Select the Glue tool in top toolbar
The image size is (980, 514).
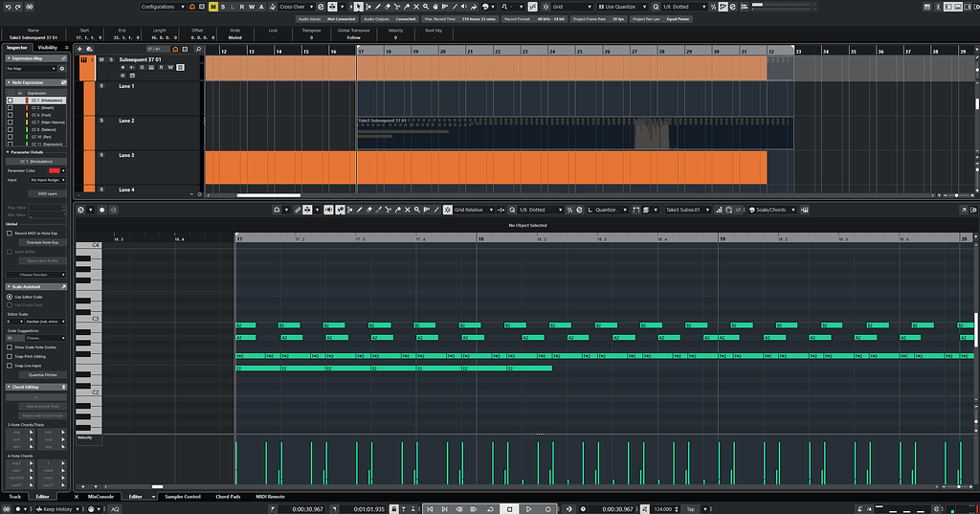click(x=406, y=7)
